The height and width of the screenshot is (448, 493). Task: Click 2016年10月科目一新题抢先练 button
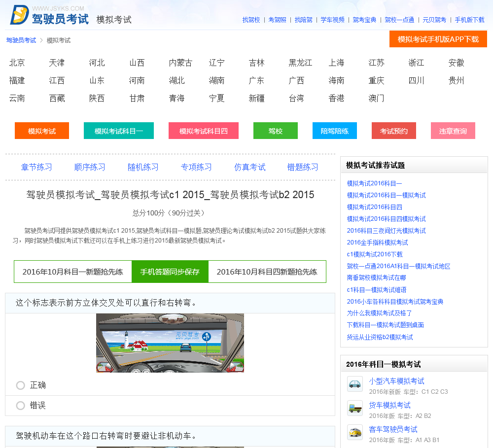pos(72,272)
